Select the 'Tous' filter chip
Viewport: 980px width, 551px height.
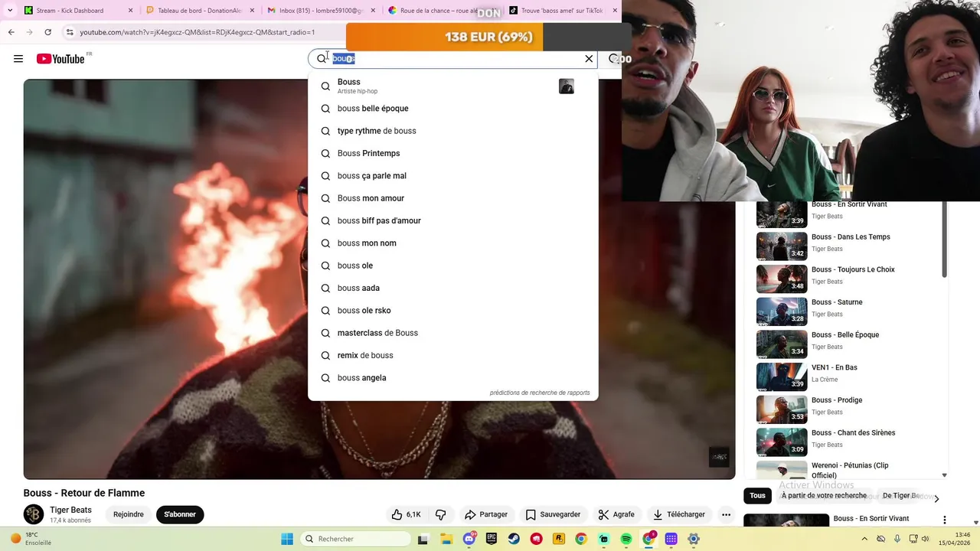click(x=757, y=495)
